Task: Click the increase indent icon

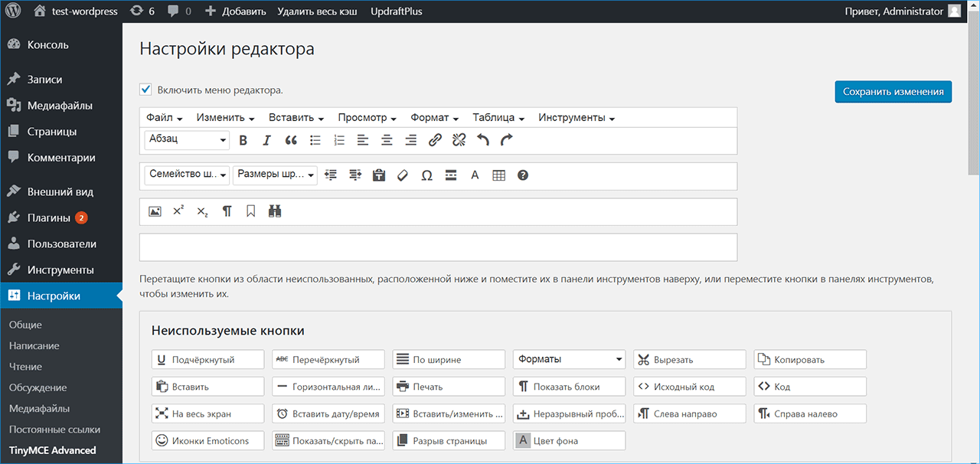Action: 355,175
